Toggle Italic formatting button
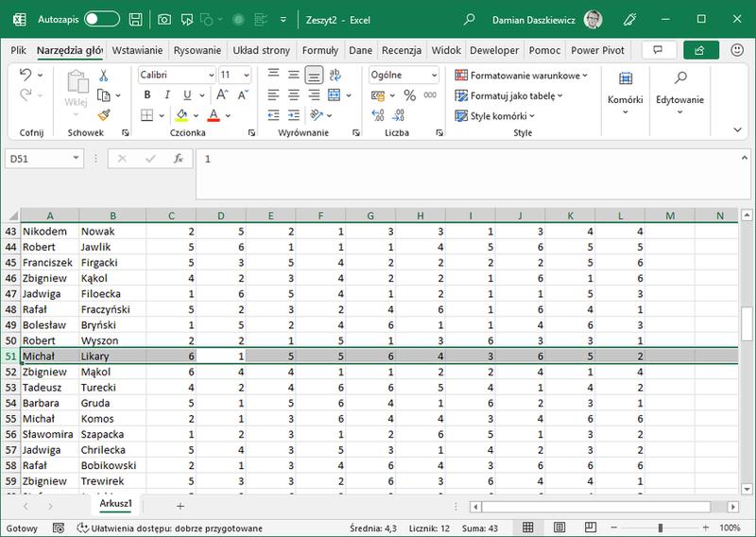This screenshot has height=537, width=756. 168,95
